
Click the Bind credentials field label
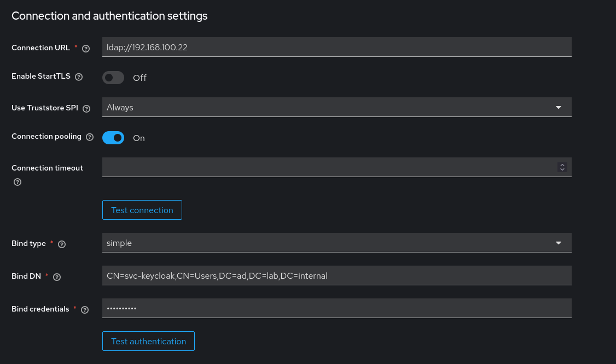click(x=40, y=309)
